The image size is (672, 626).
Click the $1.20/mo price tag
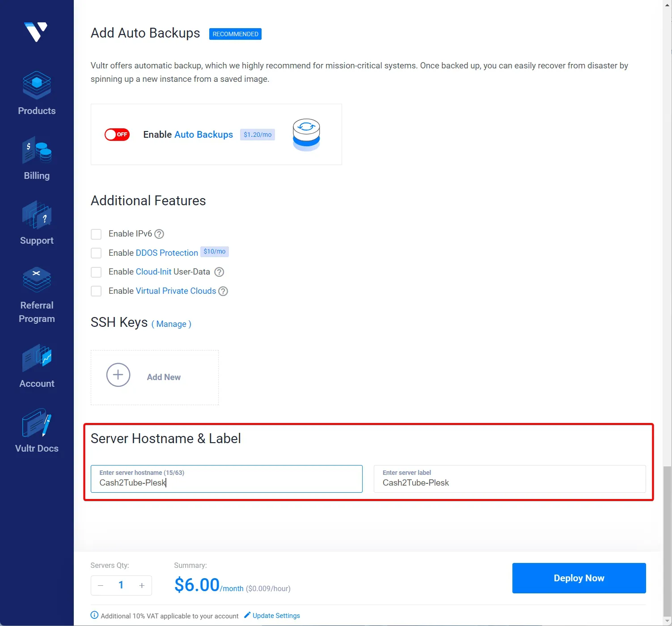[258, 135]
